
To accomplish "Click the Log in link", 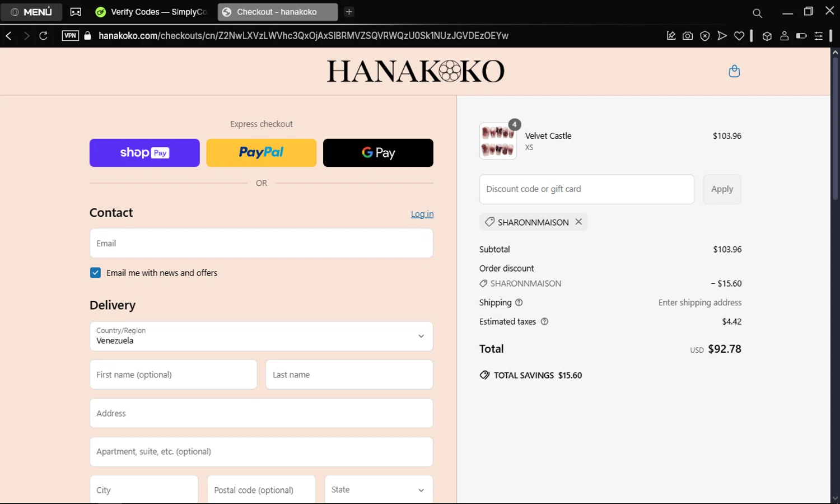I will click(422, 214).
